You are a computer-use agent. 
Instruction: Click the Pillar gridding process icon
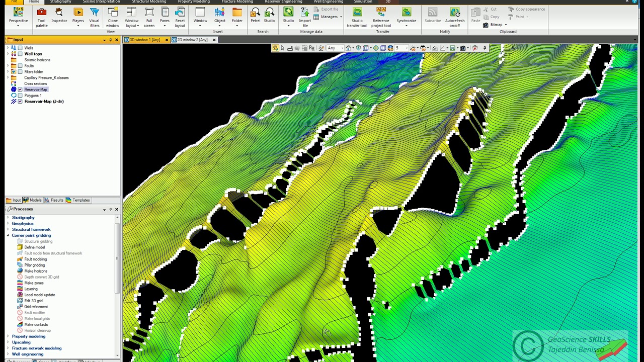tap(20, 265)
